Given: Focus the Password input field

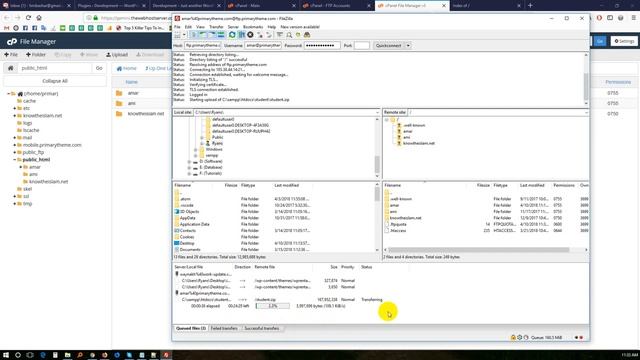Looking at the screenshot, I should tap(322, 46).
